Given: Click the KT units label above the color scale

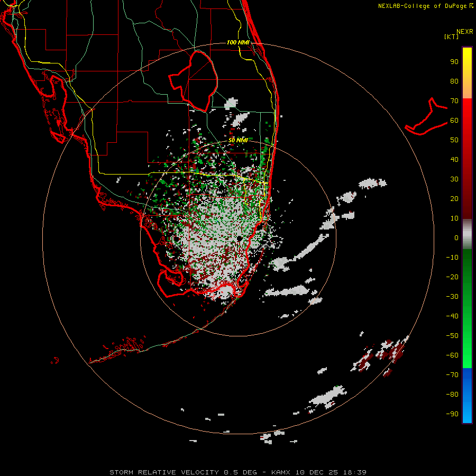Looking at the screenshot, I should pyautogui.click(x=452, y=36).
